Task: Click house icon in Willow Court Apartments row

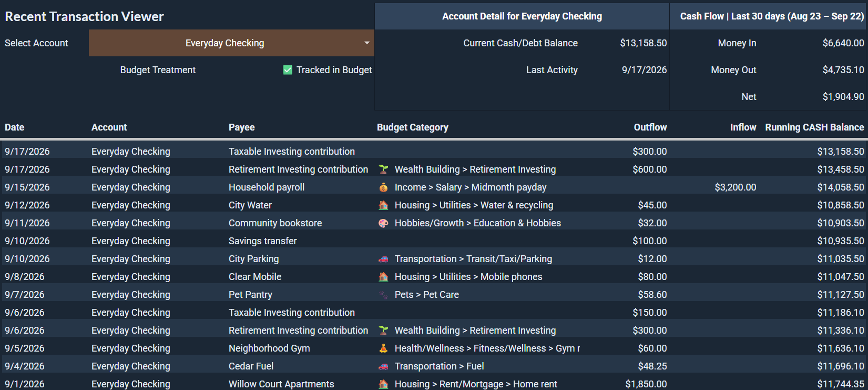Action: point(384,384)
